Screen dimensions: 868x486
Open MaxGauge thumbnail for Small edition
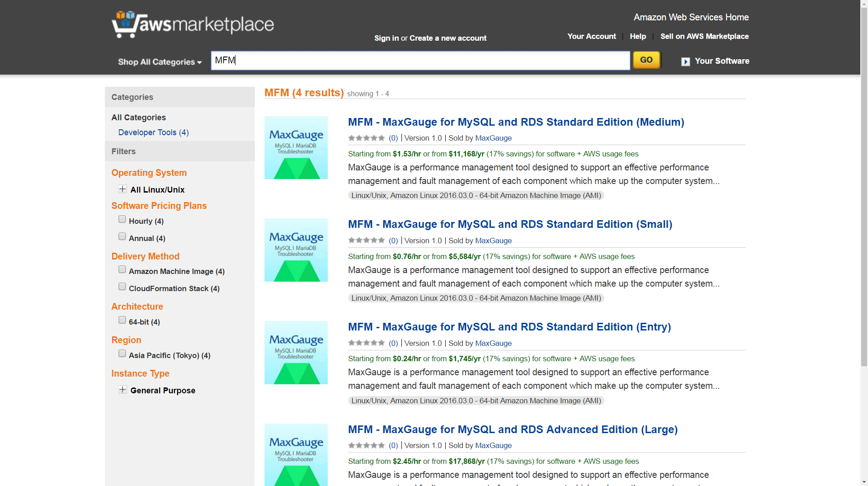(296, 250)
